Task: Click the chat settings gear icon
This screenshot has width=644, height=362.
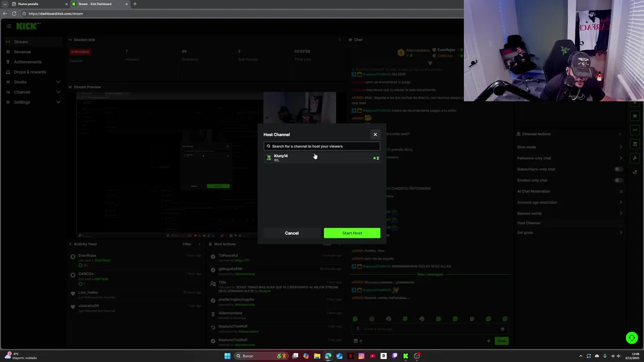Action: (489, 341)
